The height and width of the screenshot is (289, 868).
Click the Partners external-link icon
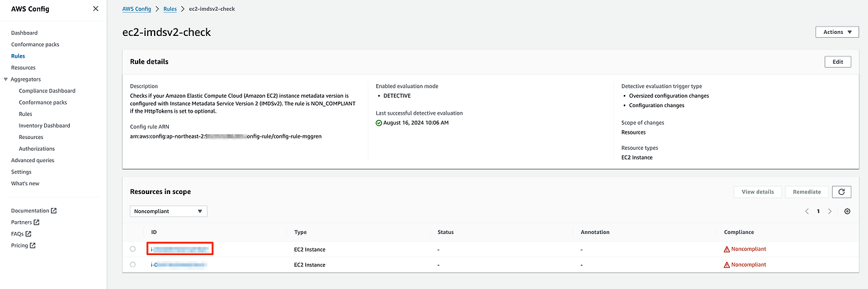point(37,223)
